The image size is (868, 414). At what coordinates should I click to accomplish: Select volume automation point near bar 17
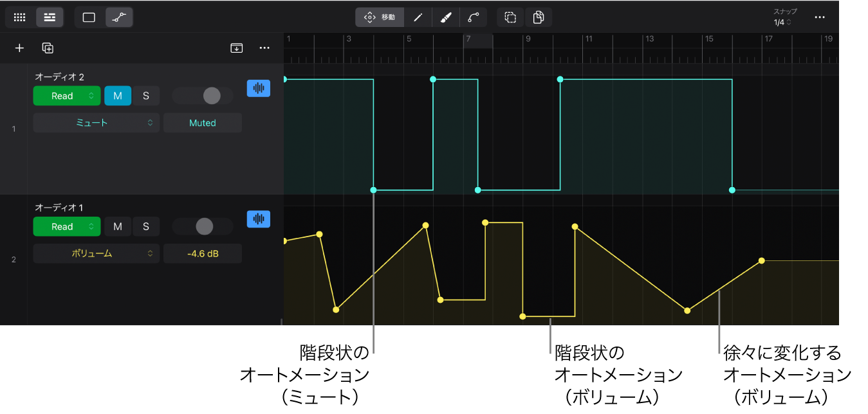coord(761,260)
